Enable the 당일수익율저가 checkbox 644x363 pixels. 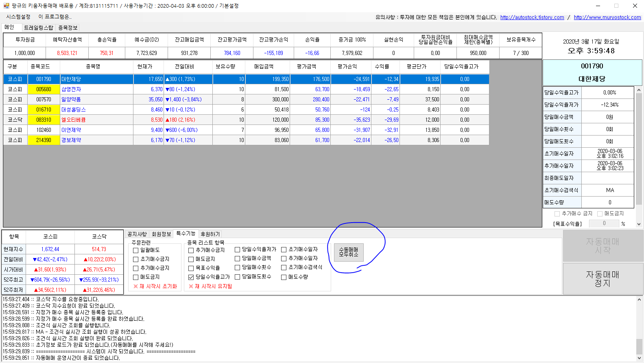click(x=237, y=249)
